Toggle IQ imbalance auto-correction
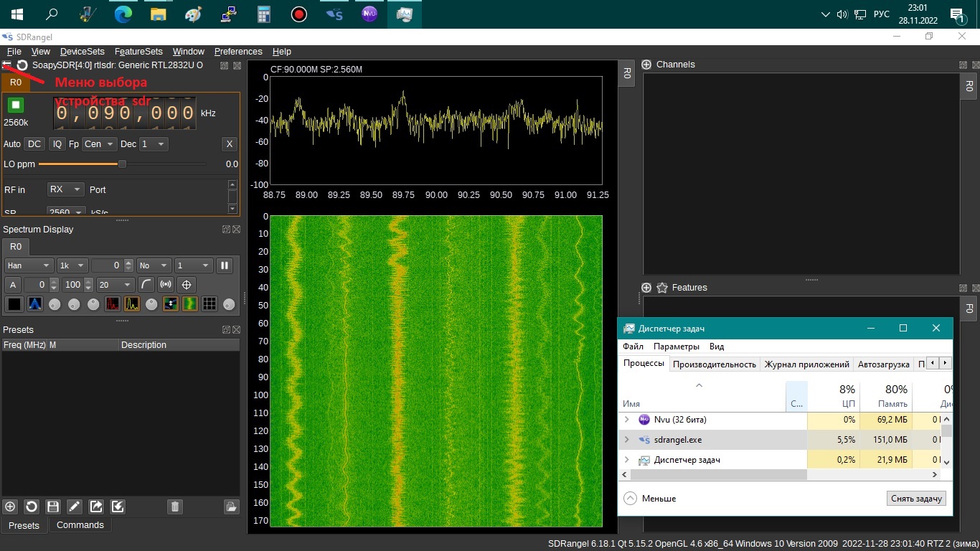980x551 pixels. (57, 144)
